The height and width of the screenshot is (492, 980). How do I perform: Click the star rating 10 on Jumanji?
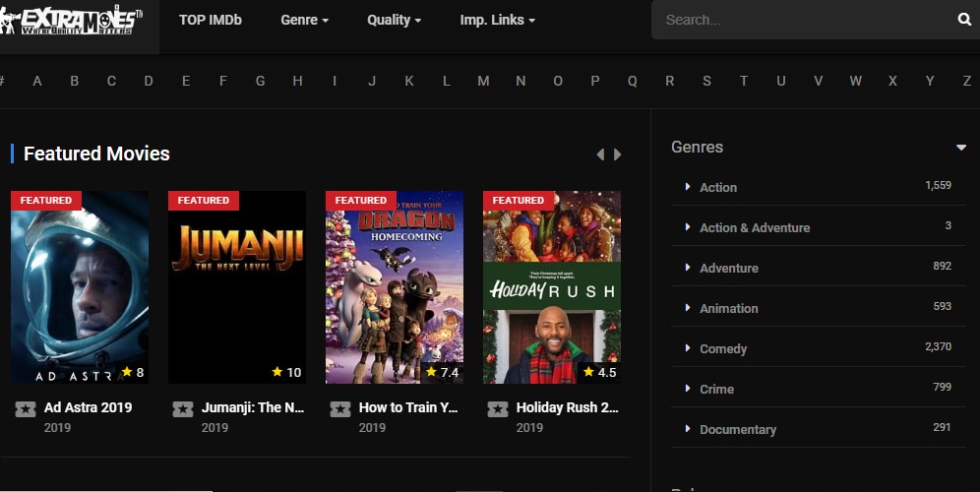(287, 373)
